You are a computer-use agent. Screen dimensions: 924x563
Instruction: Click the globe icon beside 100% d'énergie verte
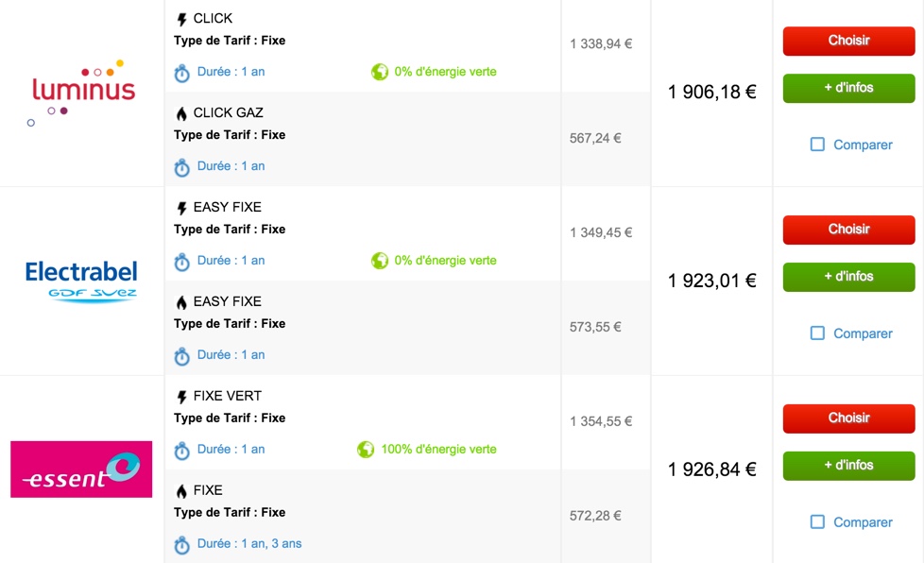(366, 450)
